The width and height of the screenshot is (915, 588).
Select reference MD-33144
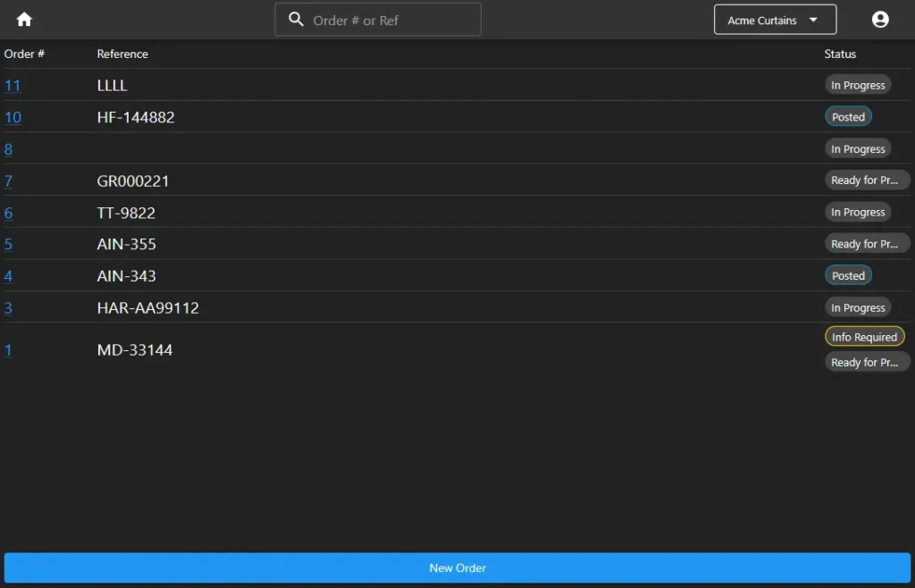point(135,350)
